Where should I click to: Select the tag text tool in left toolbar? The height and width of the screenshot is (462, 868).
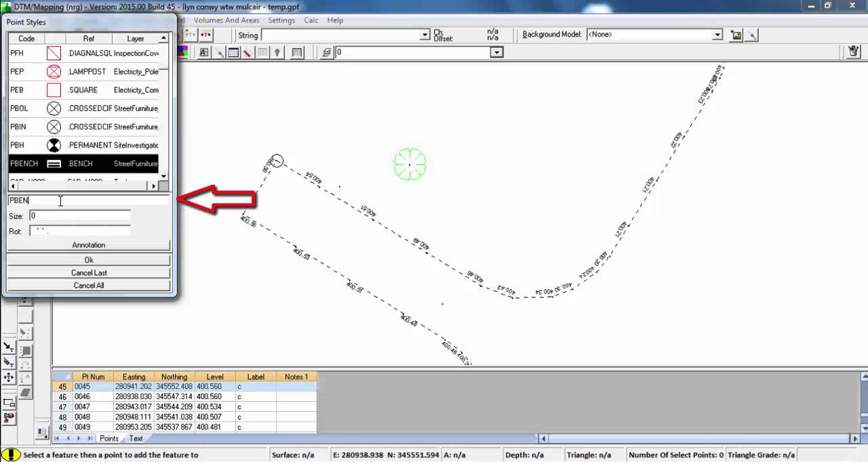tap(9, 363)
